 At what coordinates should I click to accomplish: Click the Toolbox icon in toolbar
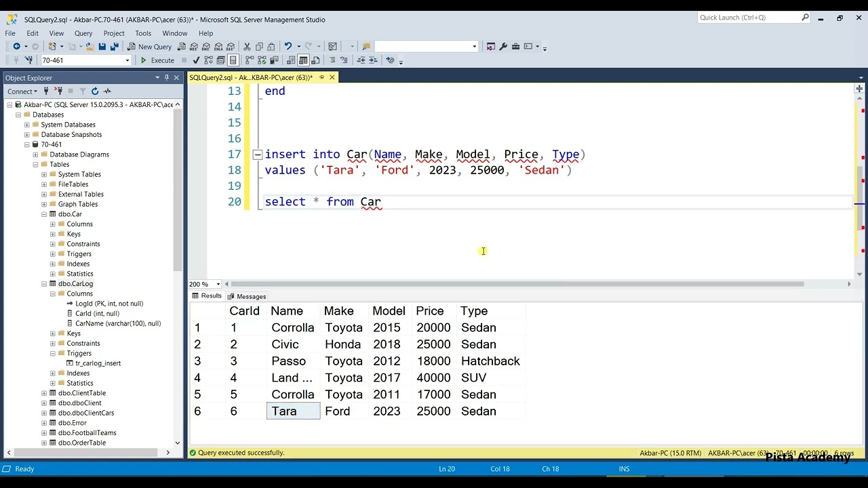pyautogui.click(x=516, y=47)
